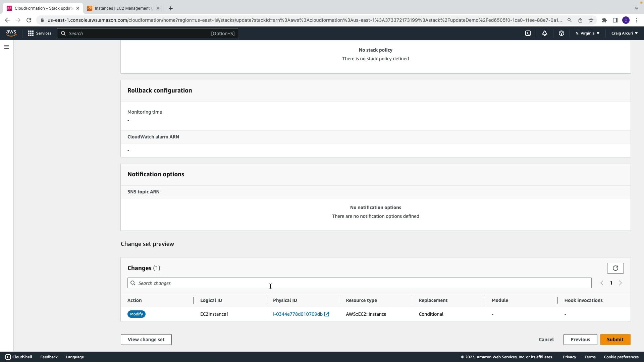Expand the Craig Arcuri account menu
This screenshot has height=362, width=644.
point(624,33)
